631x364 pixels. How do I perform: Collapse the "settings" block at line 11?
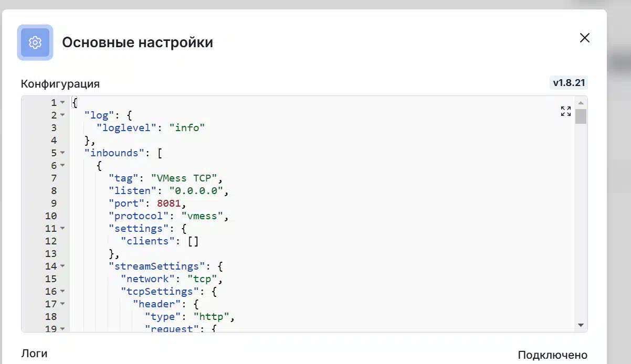pyautogui.click(x=62, y=228)
